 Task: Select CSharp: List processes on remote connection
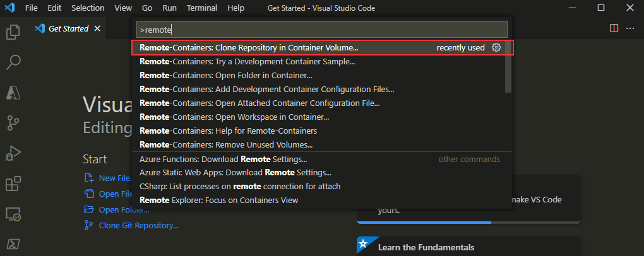(x=322, y=186)
